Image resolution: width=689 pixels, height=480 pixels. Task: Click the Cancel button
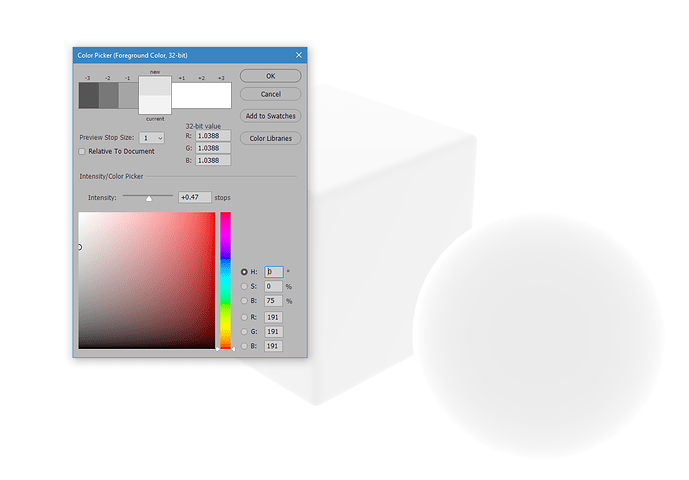270,94
